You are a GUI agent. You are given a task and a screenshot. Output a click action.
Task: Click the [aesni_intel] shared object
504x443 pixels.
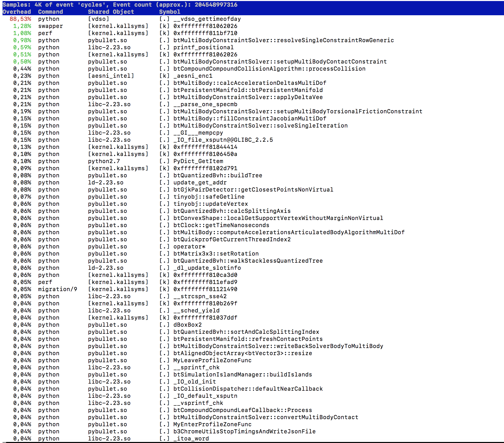click(111, 76)
